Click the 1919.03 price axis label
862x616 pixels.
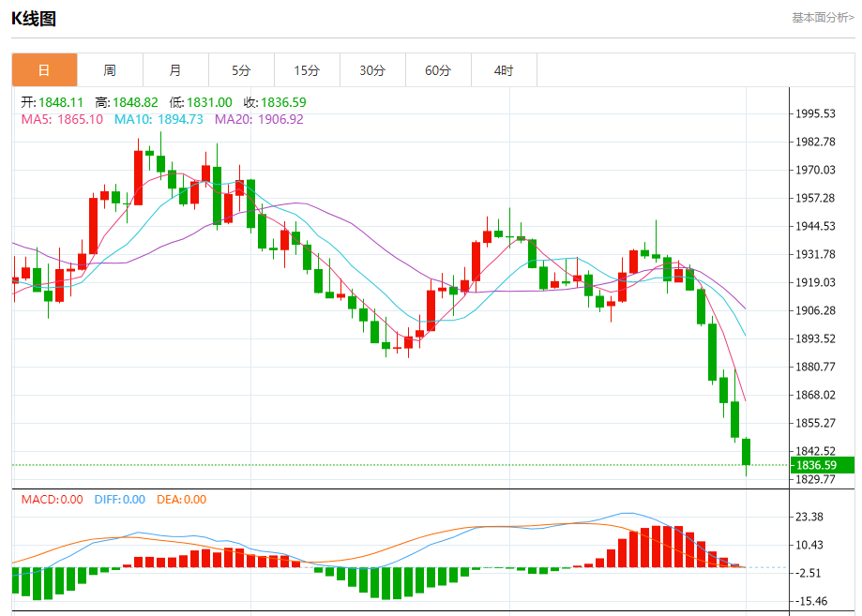[x=816, y=282]
